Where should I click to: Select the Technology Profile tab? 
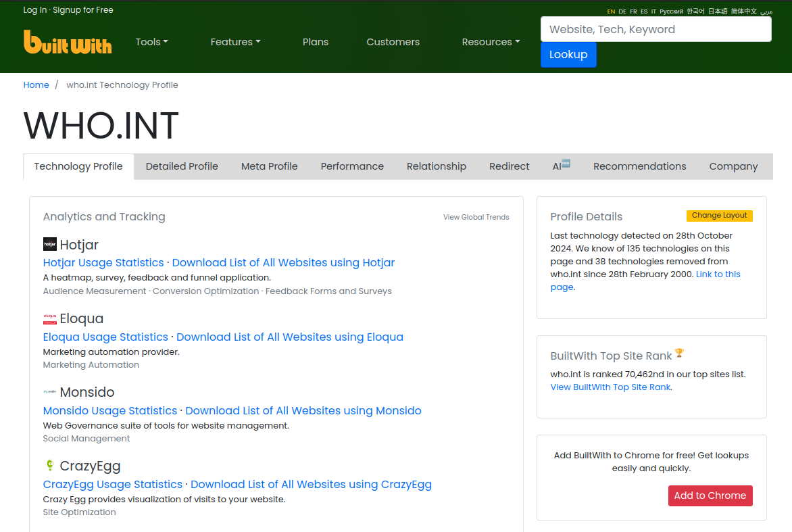(x=78, y=166)
